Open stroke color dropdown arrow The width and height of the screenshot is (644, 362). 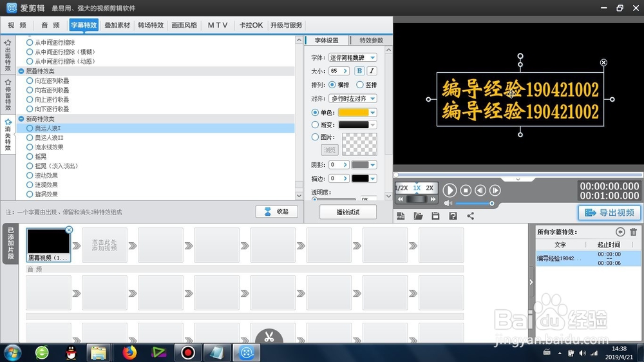pos(372,178)
